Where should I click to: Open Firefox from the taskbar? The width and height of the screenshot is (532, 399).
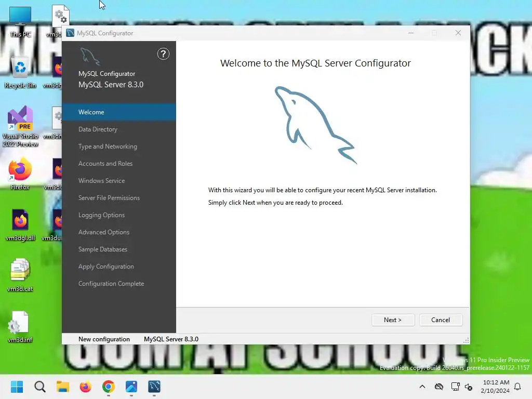pos(86,387)
